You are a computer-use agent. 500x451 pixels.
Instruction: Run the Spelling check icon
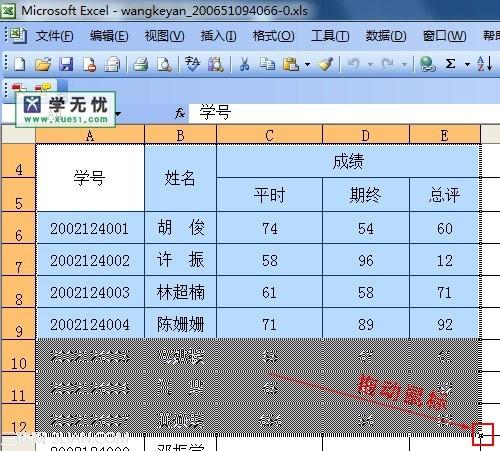point(192,63)
